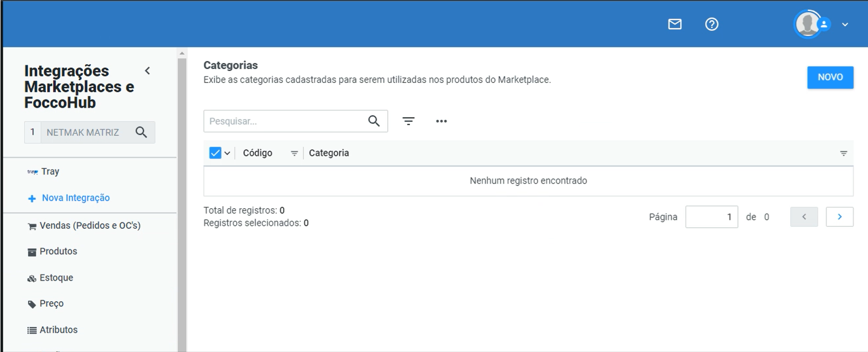Click the Código column filter icon
This screenshot has width=868, height=352.
pos(294,153)
